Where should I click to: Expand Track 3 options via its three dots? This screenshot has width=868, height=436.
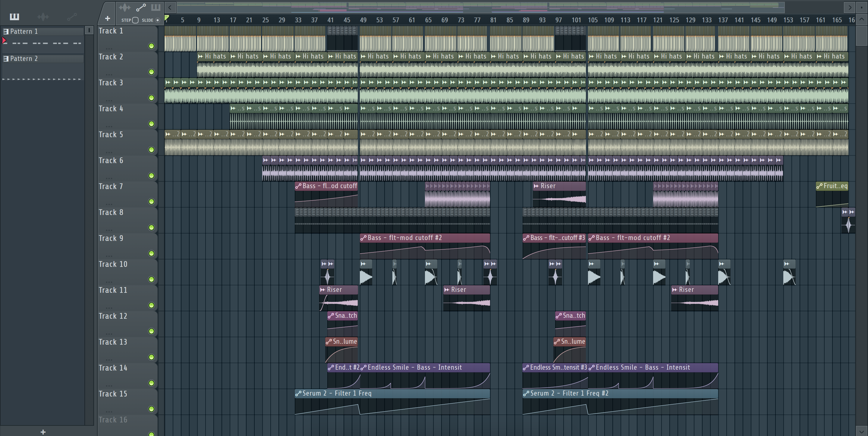coord(109,100)
